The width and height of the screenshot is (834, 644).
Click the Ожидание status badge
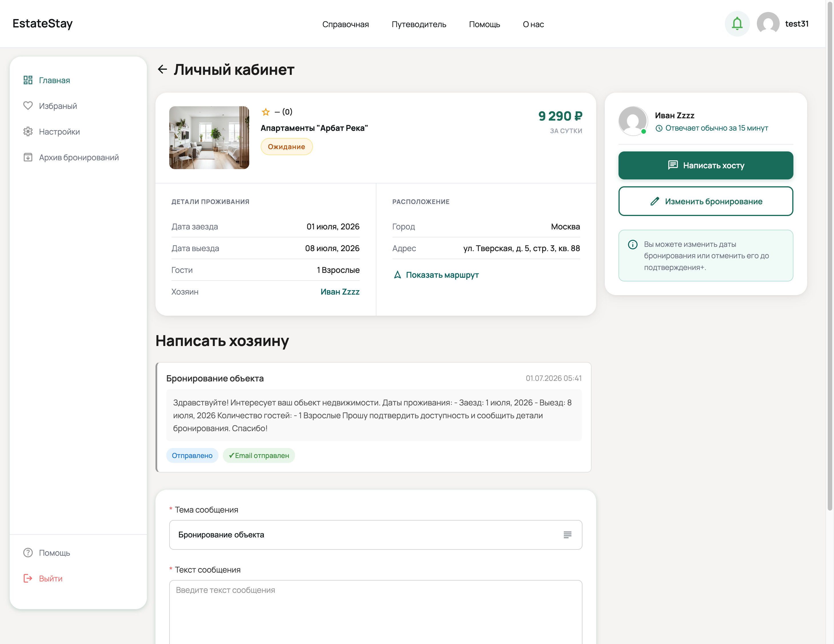click(286, 147)
